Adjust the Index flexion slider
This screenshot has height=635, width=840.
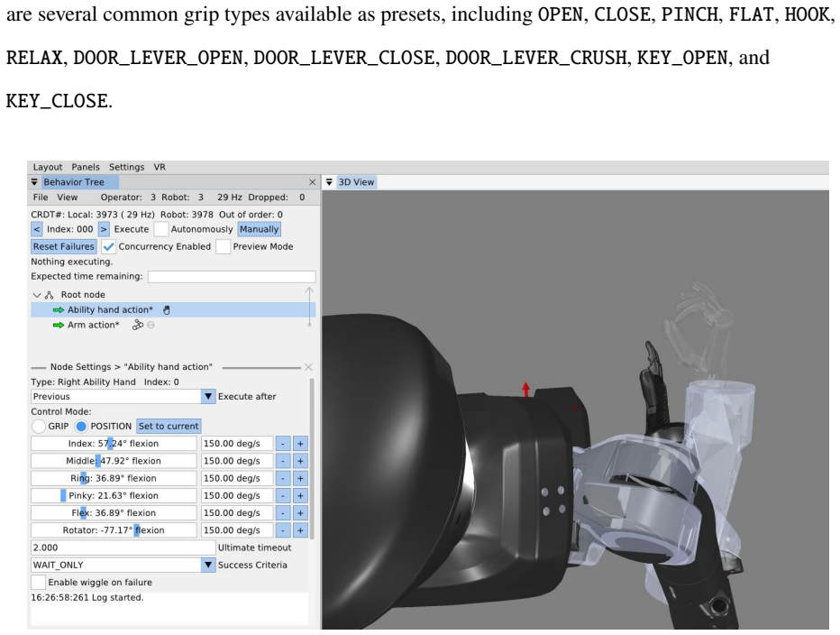[x=114, y=444]
